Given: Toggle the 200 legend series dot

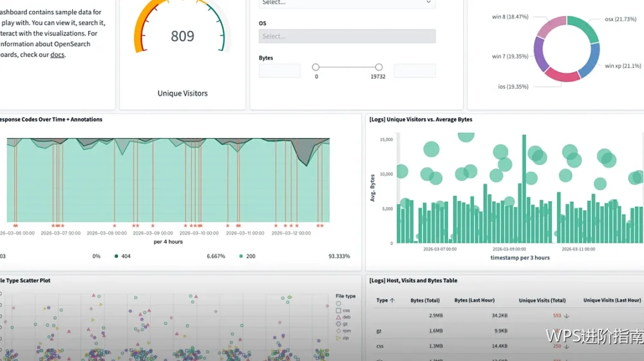Looking at the screenshot, I should 241,256.
